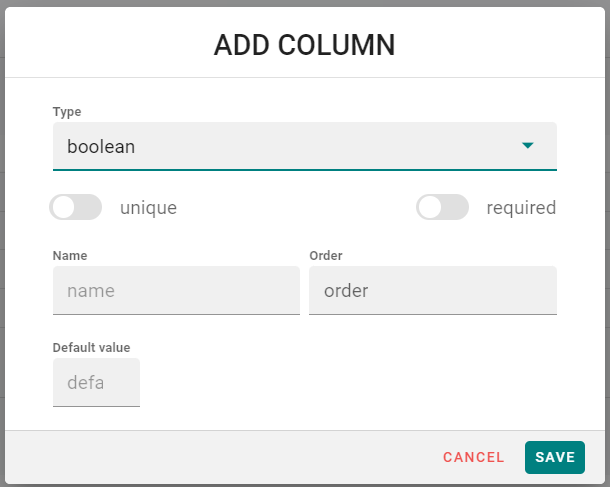Click the selected "boolean" value text
610x487 pixels.
point(101,147)
